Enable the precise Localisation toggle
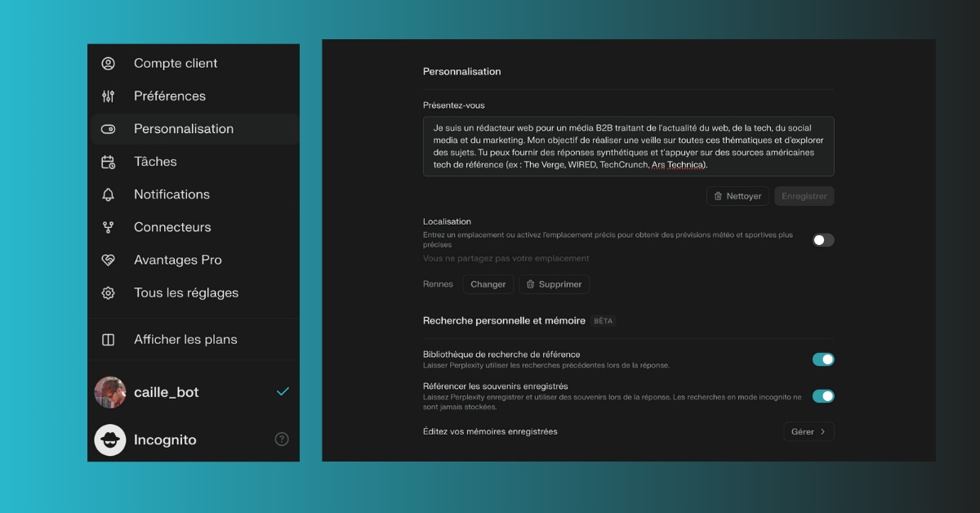This screenshot has height=513, width=980. 823,240
